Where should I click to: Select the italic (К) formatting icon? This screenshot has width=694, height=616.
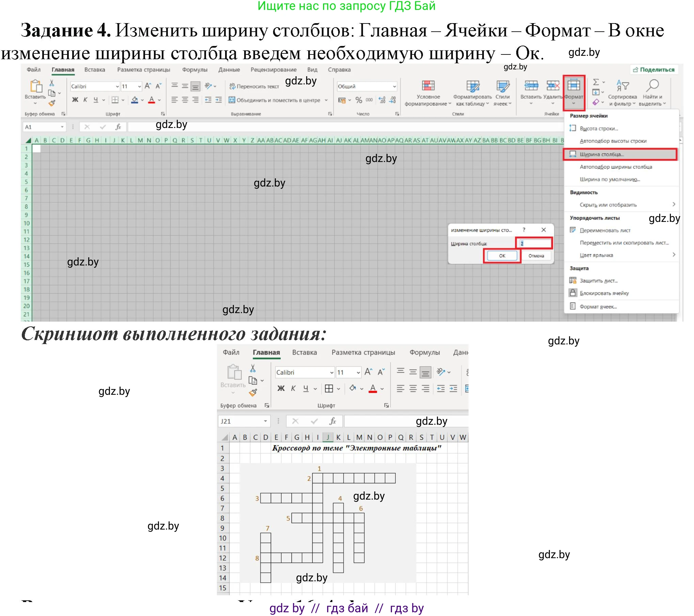tap(85, 99)
